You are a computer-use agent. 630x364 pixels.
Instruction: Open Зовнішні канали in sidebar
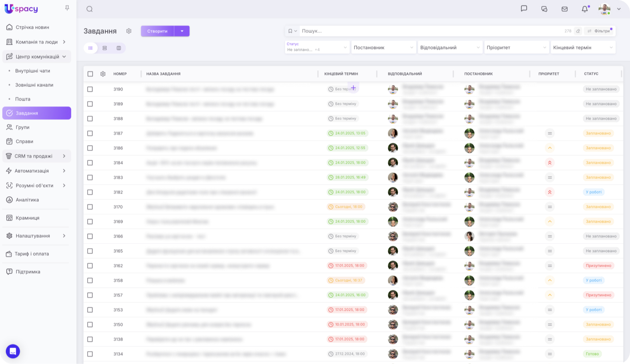click(x=34, y=85)
